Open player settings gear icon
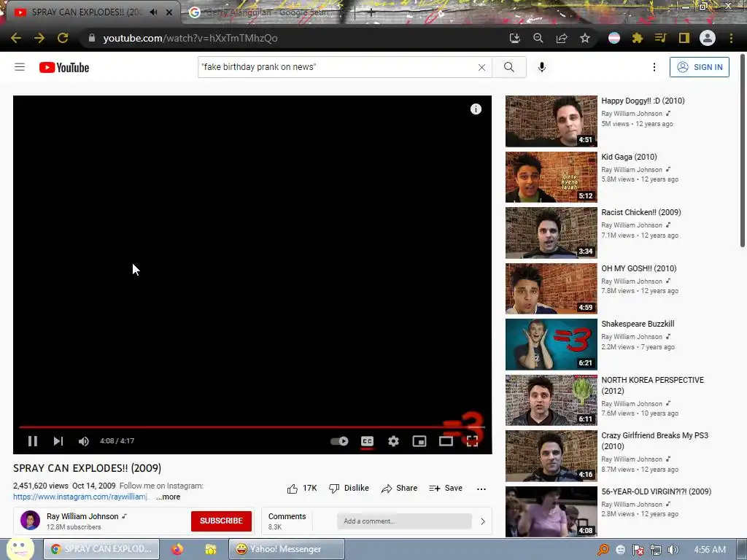747x560 pixels. coord(393,441)
